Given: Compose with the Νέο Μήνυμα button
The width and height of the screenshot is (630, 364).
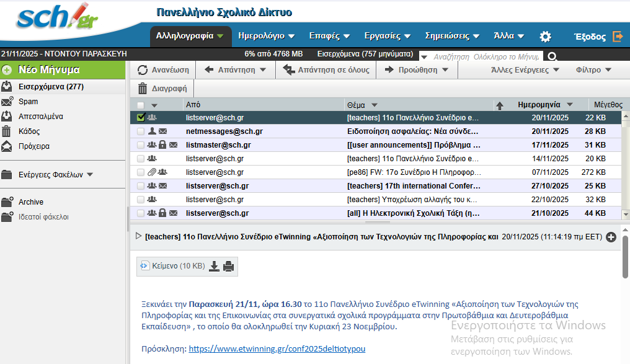Looking at the screenshot, I should click(x=63, y=70).
